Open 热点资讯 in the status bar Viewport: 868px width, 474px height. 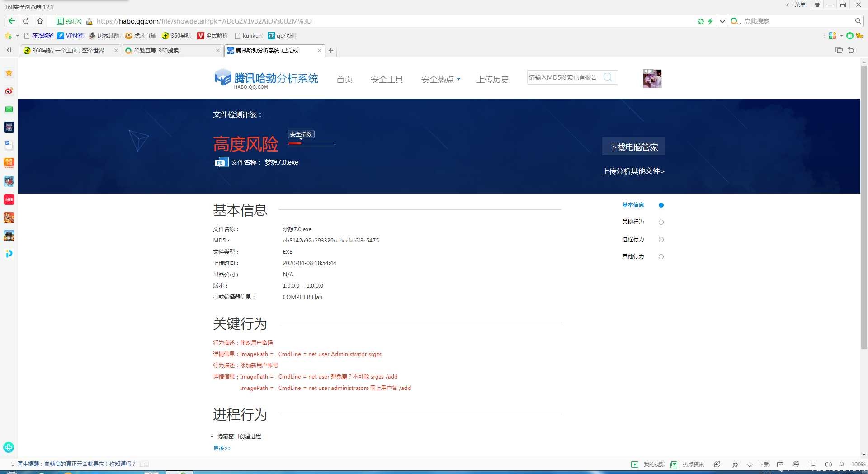[x=688, y=465]
